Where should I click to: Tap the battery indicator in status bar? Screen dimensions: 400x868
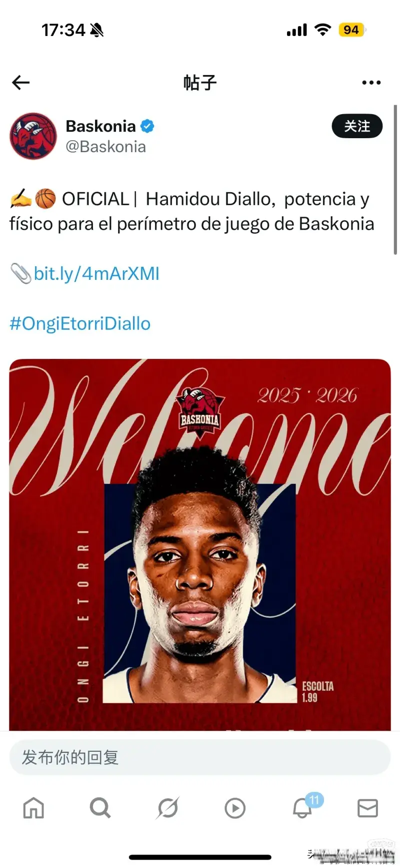352,30
